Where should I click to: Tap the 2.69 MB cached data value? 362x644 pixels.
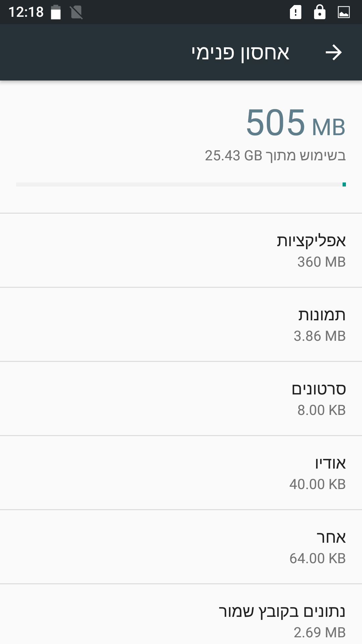coord(319,633)
